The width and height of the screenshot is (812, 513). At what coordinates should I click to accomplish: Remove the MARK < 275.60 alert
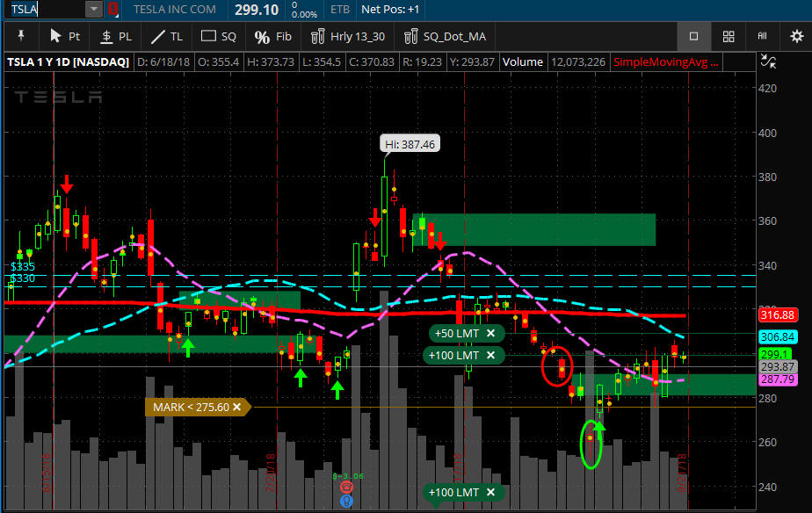pyautogui.click(x=236, y=407)
